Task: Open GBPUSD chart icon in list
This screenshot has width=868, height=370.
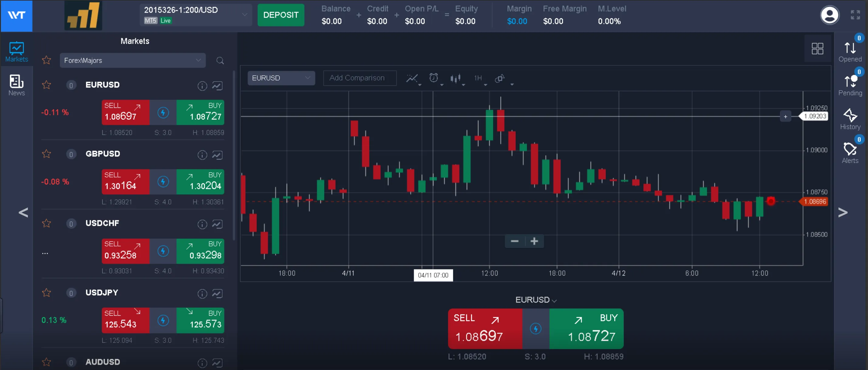Action: (217, 155)
